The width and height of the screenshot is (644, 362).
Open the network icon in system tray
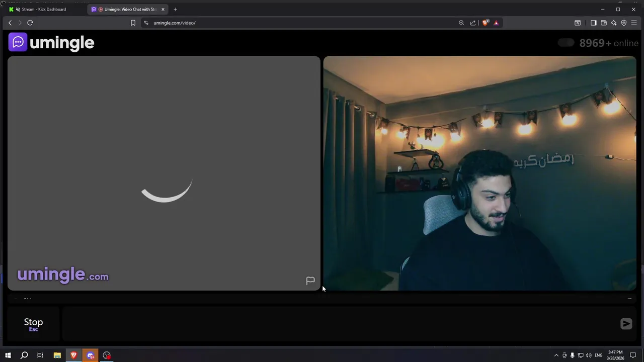click(x=581, y=355)
